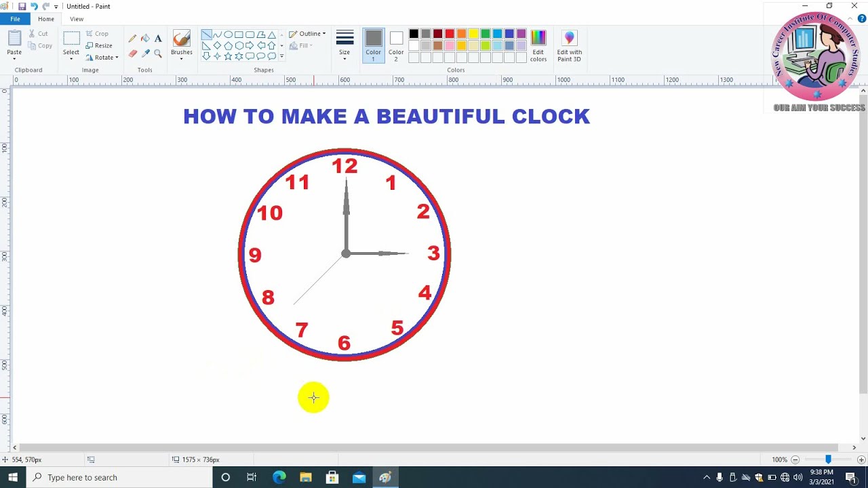The image size is (868, 488).
Task: Choose the Rounded rectangle shape
Action: 250,35
